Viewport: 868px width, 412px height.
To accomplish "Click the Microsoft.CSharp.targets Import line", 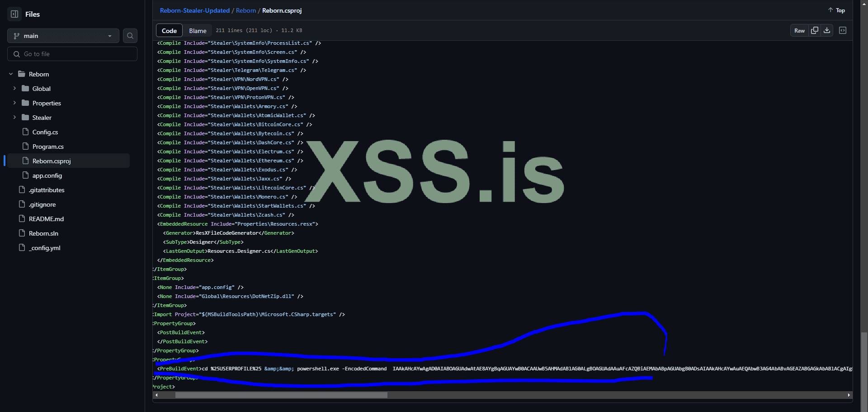I will click(249, 314).
